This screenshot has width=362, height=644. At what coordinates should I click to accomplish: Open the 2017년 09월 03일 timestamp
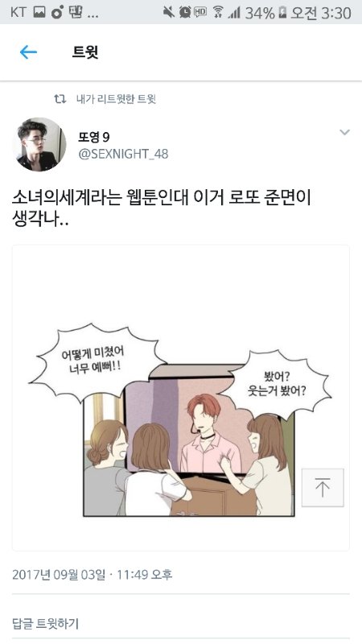click(x=92, y=574)
